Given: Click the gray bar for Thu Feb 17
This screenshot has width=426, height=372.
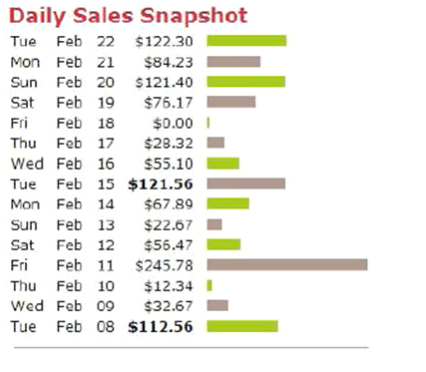Looking at the screenshot, I should coord(215,143).
